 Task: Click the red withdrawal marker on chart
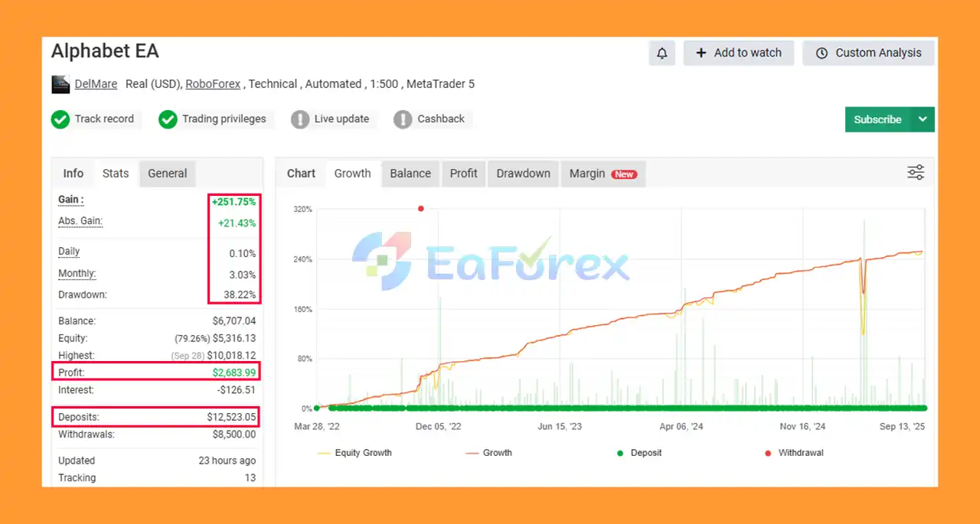420,208
